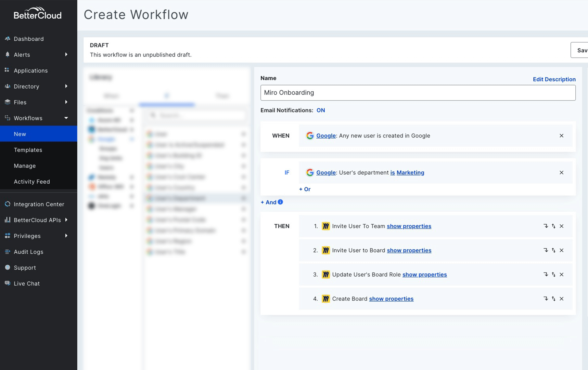Click branch arrow icon on Create Board

(546, 298)
